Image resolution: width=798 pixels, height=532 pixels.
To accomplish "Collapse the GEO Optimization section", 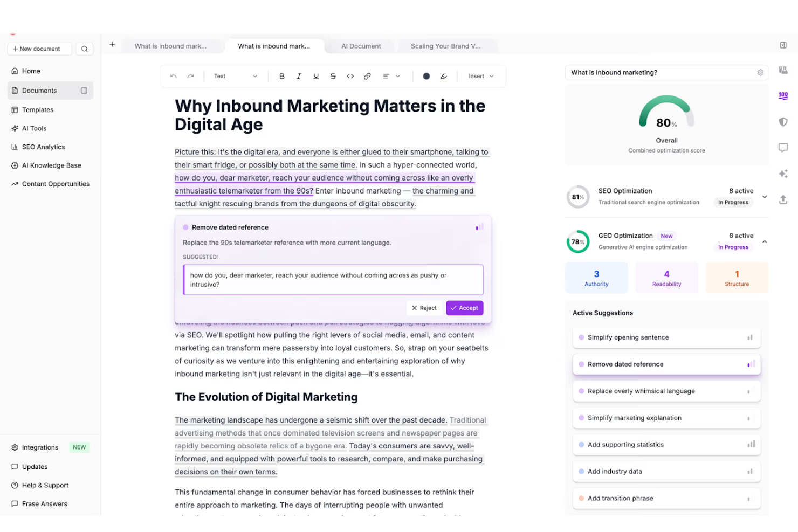I will [765, 242].
